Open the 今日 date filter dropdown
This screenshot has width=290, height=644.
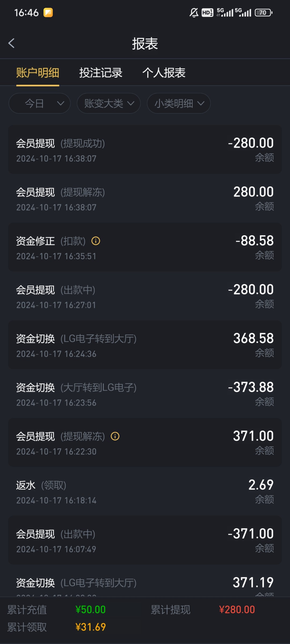click(39, 103)
